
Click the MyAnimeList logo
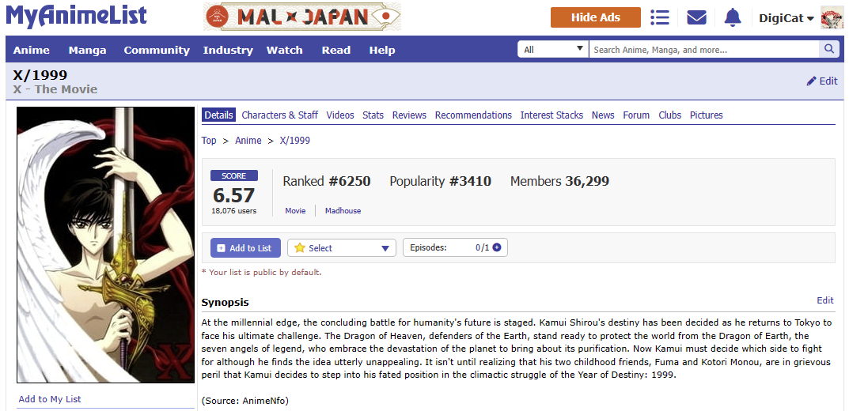coord(77,17)
